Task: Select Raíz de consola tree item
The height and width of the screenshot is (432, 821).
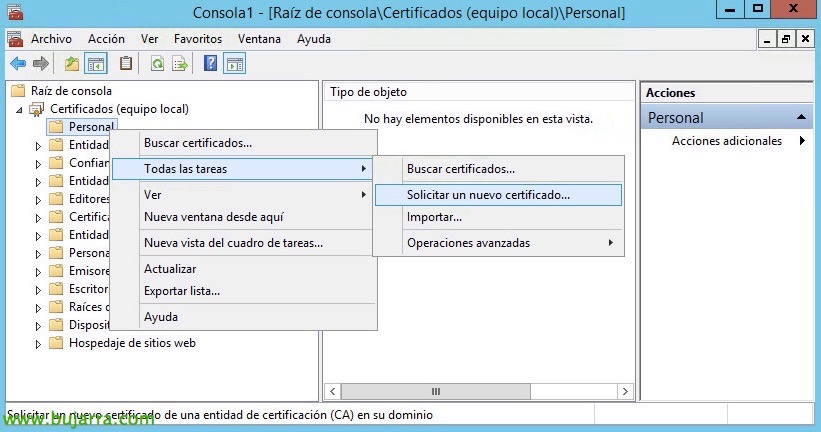Action: pos(71,91)
